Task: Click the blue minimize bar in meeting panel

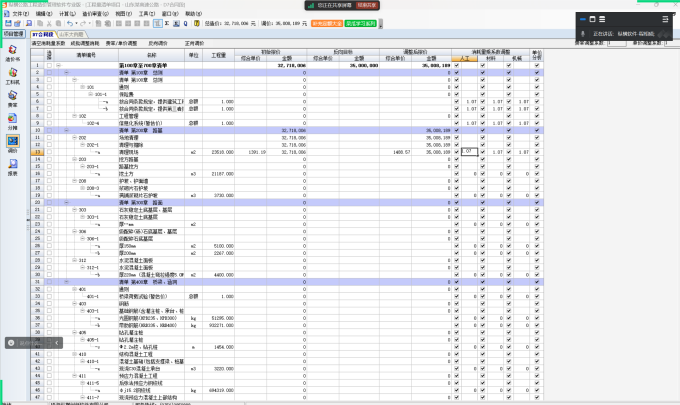Action: [x=583, y=19]
